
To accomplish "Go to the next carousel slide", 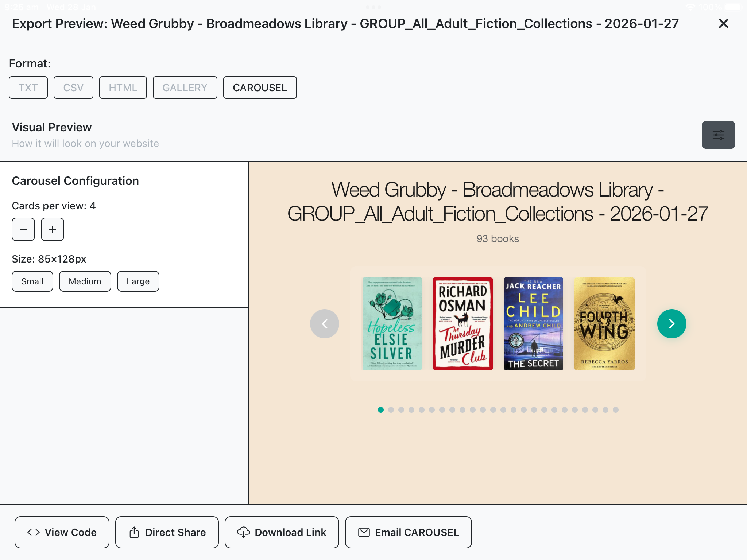I will (671, 324).
